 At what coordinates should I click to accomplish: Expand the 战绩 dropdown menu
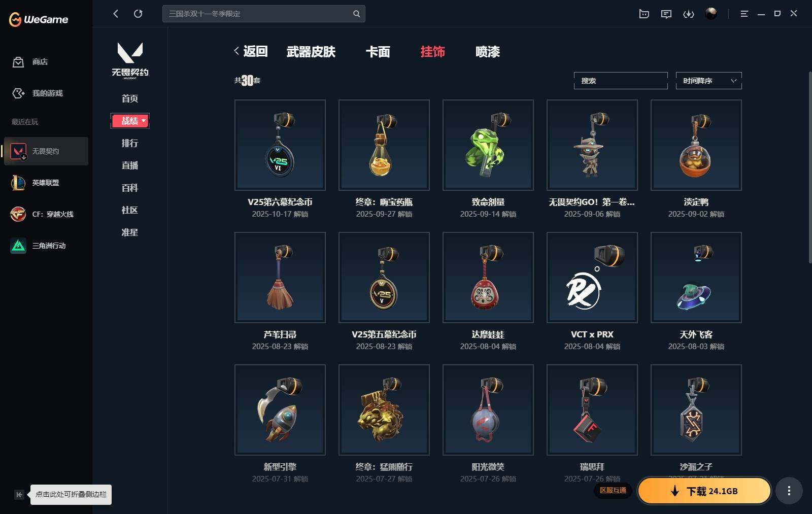click(130, 121)
